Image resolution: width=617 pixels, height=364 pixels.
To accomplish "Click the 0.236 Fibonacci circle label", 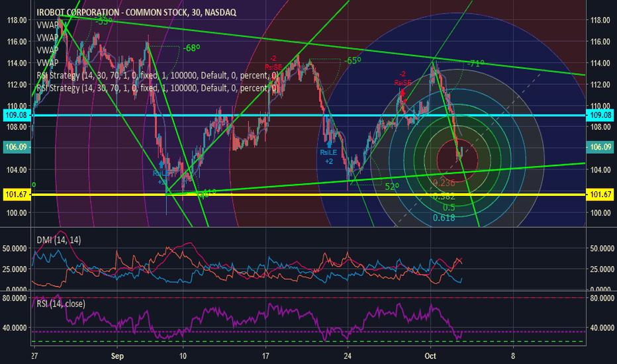I will (444, 183).
